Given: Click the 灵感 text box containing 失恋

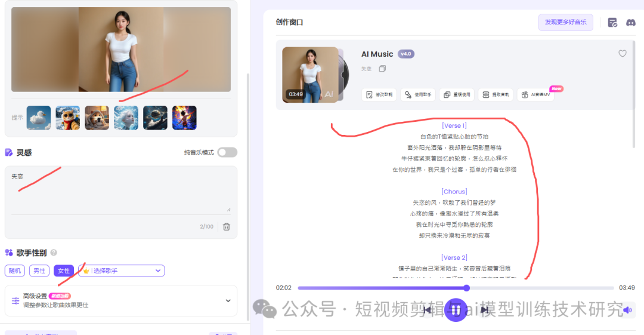Looking at the screenshot, I should [x=120, y=190].
